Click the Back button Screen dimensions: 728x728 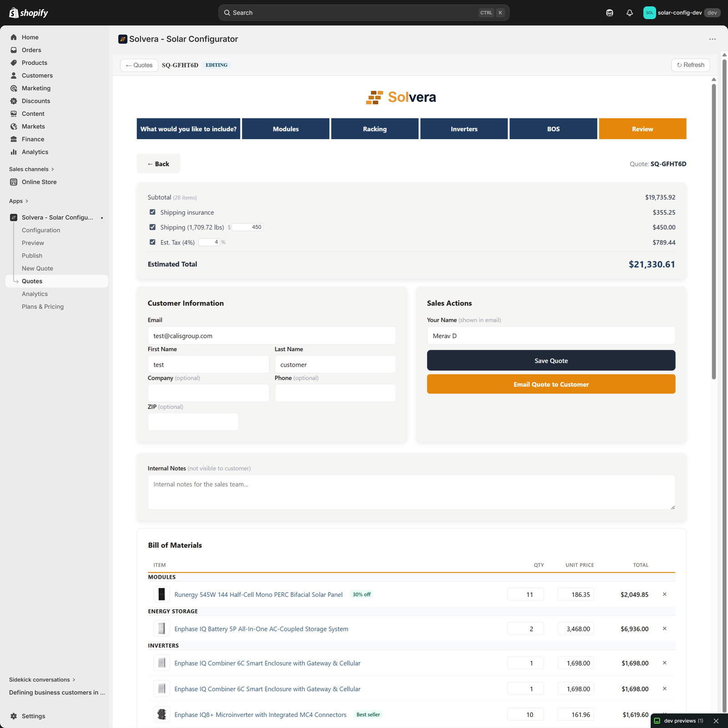[x=158, y=164]
